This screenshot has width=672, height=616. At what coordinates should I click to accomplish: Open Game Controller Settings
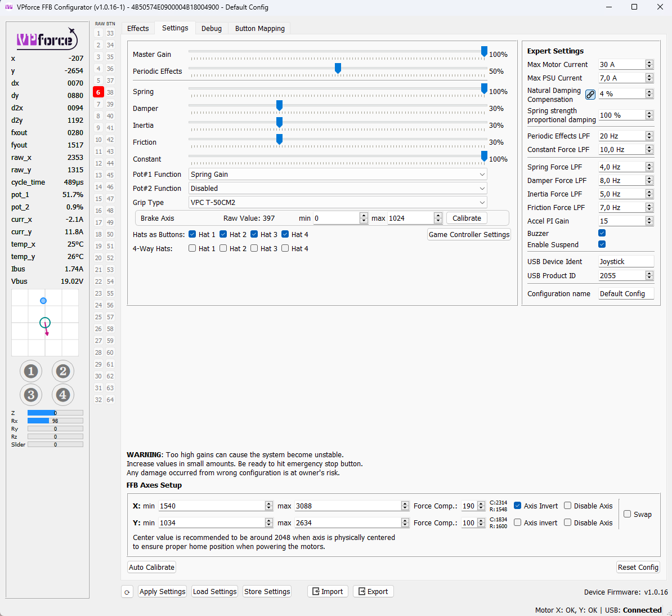tap(469, 234)
